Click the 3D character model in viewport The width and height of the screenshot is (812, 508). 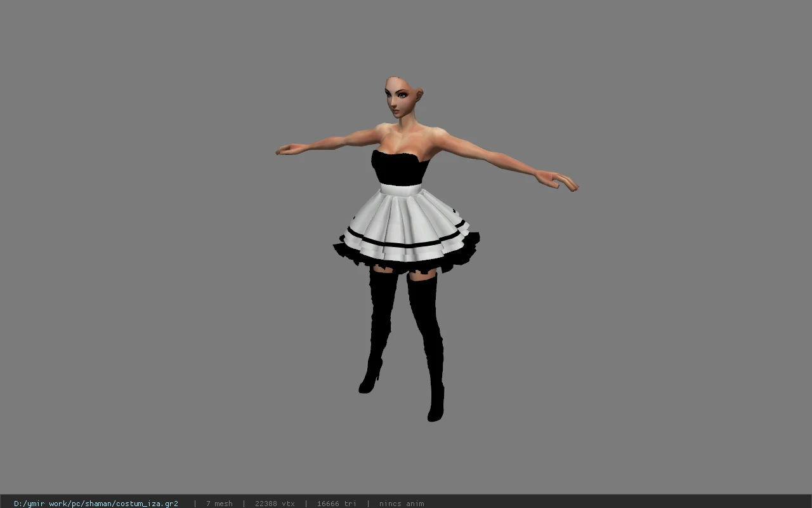point(426,249)
